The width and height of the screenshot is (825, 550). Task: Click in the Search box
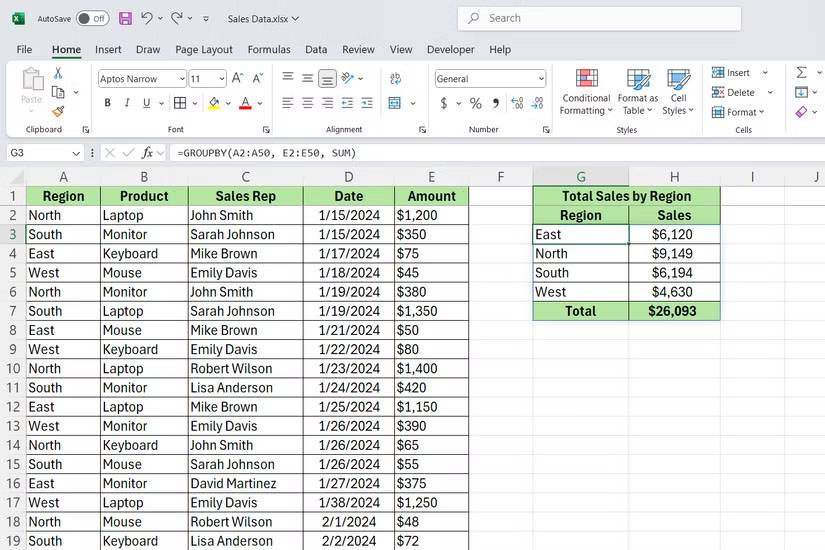coord(599,18)
